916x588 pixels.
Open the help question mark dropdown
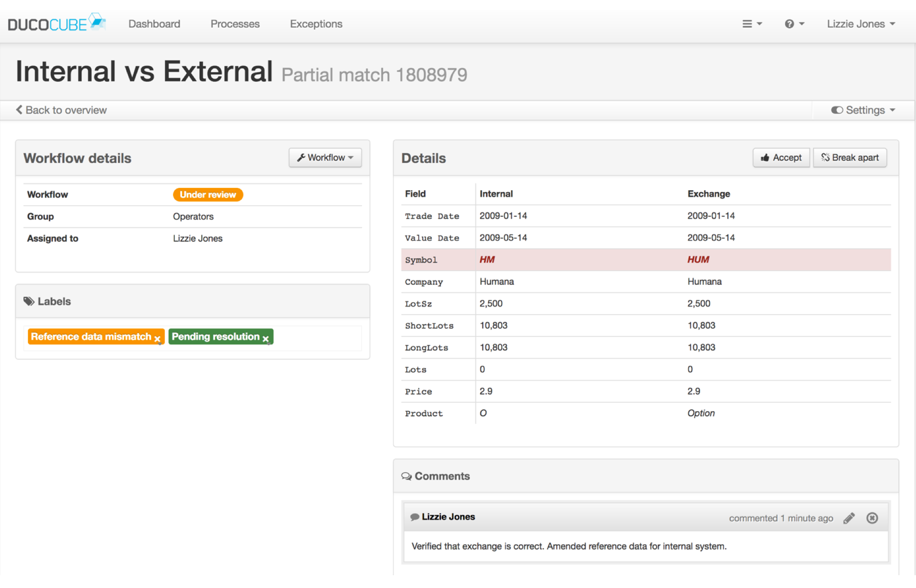pyautogui.click(x=795, y=23)
